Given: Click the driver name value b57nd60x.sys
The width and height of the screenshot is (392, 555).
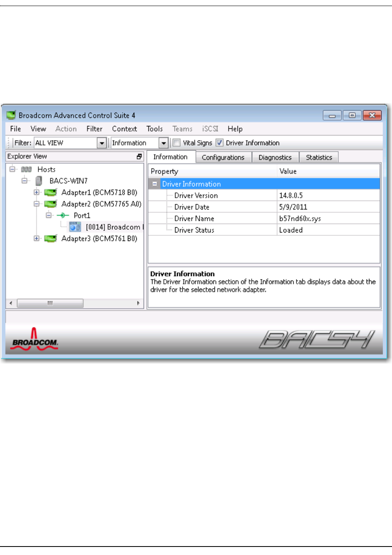Looking at the screenshot, I should click(300, 219).
